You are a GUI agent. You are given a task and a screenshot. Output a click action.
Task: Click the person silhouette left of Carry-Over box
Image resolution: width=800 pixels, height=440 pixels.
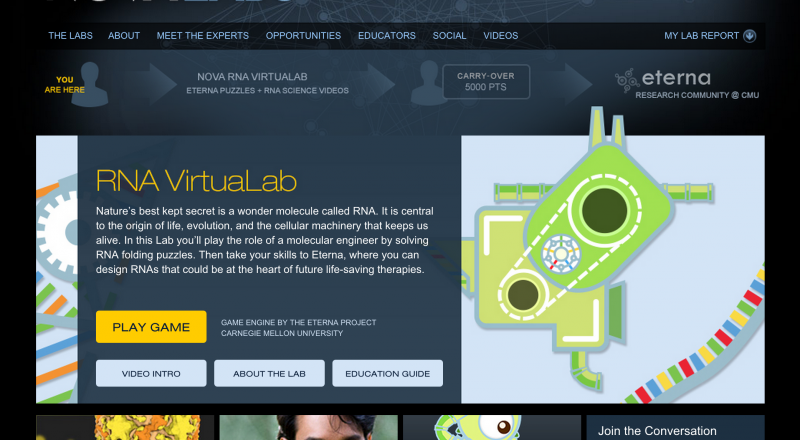tap(425, 78)
